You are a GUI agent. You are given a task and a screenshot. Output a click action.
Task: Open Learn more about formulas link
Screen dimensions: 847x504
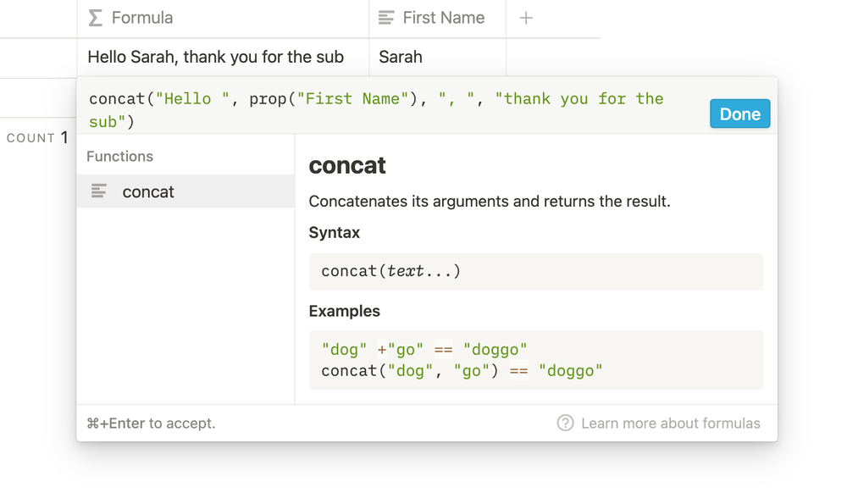pos(670,423)
